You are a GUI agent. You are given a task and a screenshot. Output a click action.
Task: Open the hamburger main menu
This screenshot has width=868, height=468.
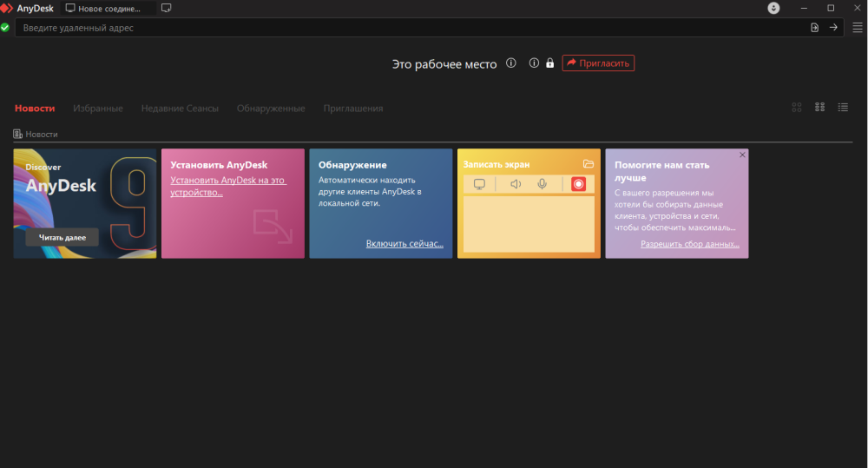tap(858, 28)
